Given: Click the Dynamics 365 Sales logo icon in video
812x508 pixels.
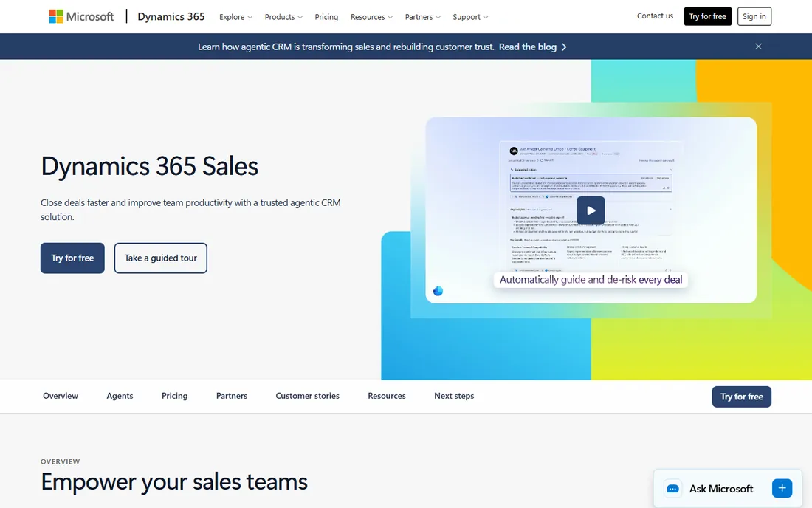Looking at the screenshot, I should coord(438,291).
